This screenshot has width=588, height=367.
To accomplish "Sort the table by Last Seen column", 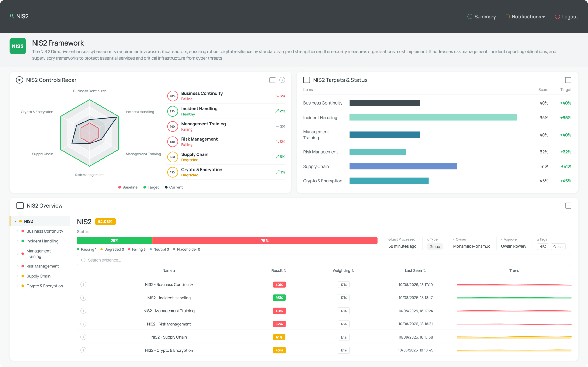I will [415, 271].
